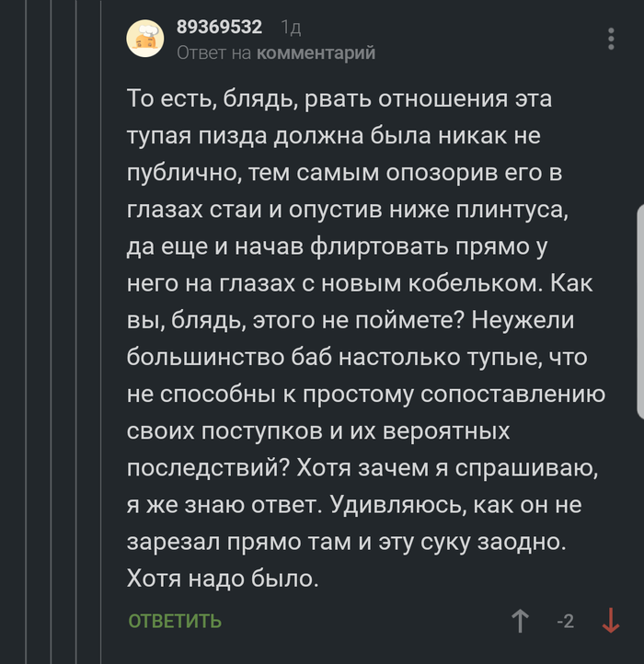Click the gray "Ответ на" label
This screenshot has height=664, width=644.
click(213, 53)
